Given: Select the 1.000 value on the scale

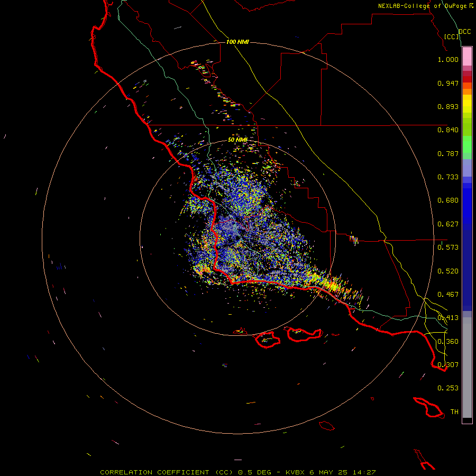Looking at the screenshot, I should click(448, 59).
